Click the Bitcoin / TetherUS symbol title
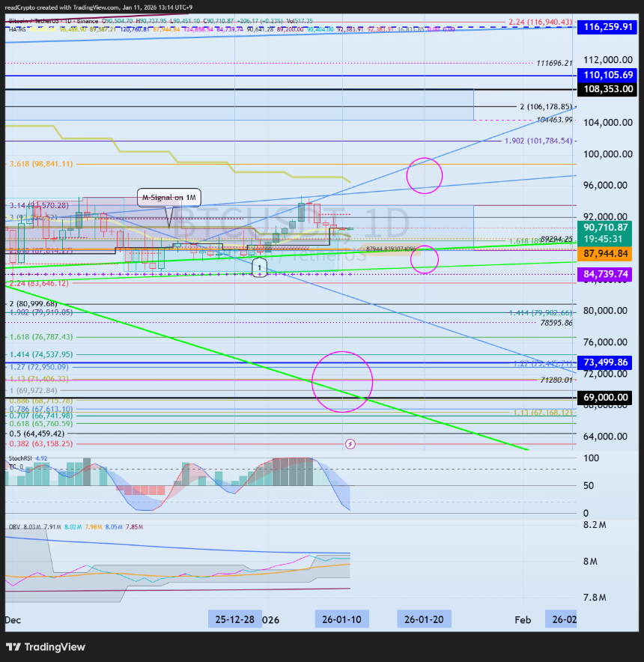Screen dimensions: 644x662 click(x=35, y=21)
